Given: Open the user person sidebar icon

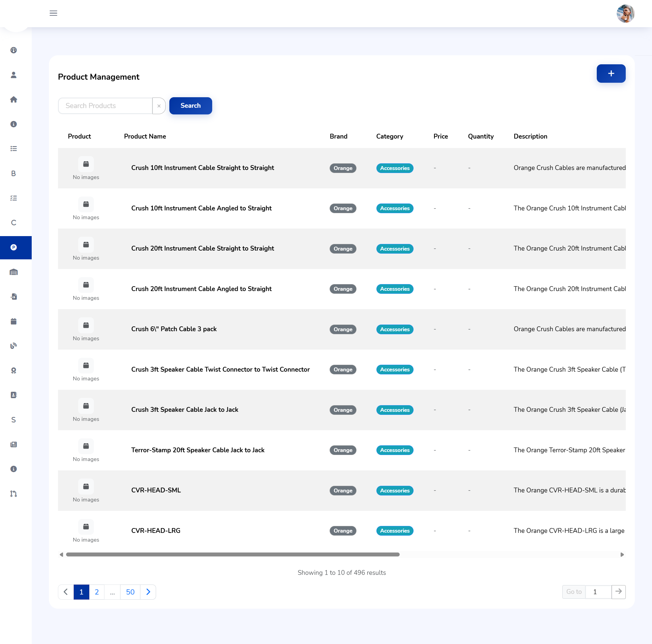Looking at the screenshot, I should tap(14, 75).
